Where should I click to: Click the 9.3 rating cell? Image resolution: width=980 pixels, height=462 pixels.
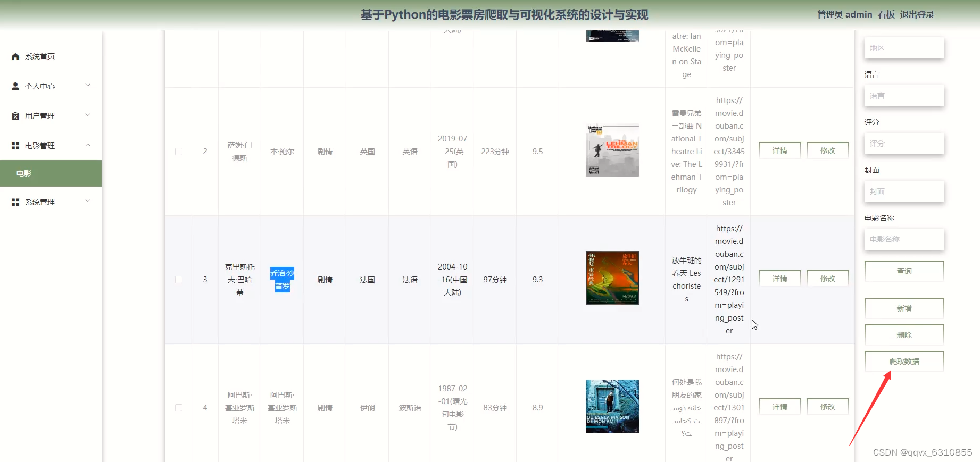(538, 280)
